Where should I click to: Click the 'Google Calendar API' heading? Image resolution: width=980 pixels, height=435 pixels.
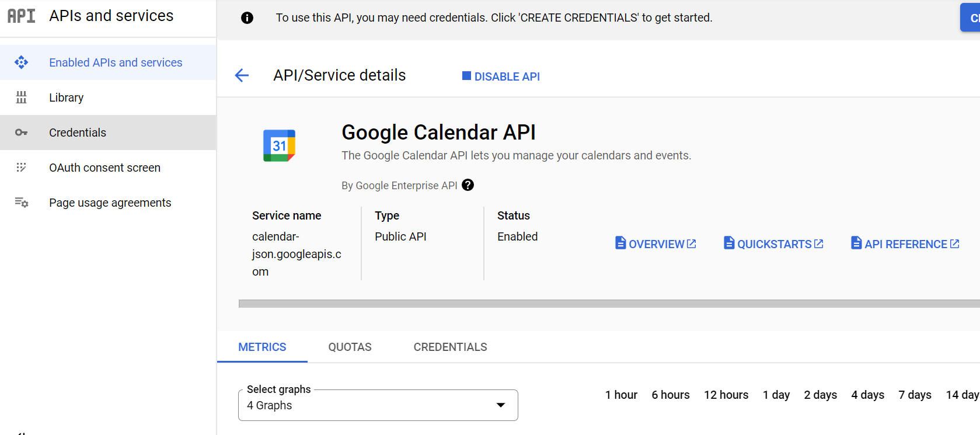(438, 133)
